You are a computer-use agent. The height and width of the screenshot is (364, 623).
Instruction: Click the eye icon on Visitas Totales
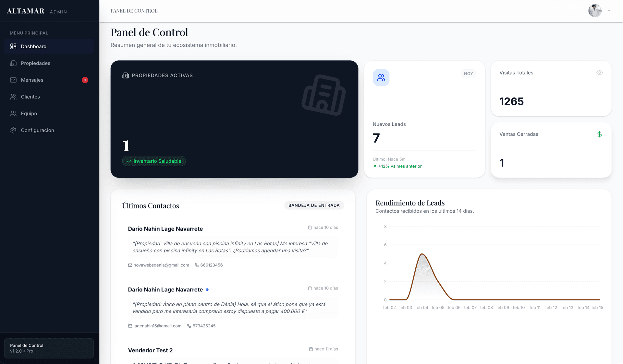click(x=599, y=73)
